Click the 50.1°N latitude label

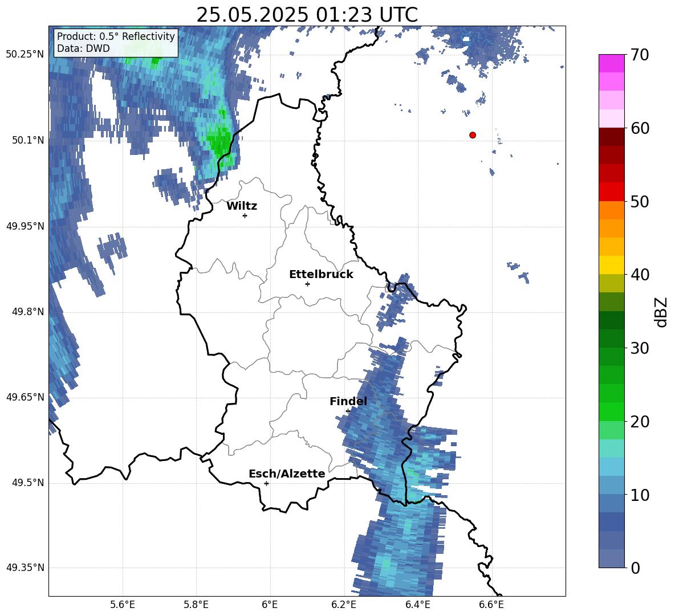click(x=28, y=140)
